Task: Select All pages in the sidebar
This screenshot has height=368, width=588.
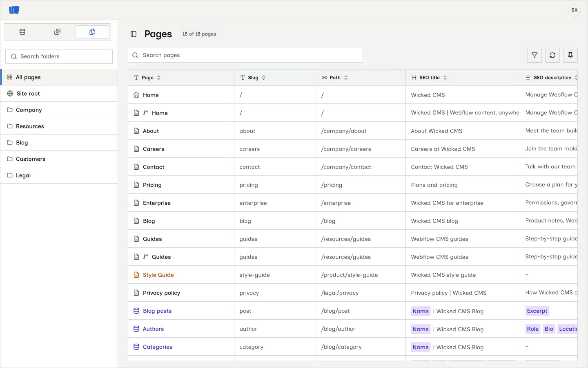Action: (x=59, y=77)
